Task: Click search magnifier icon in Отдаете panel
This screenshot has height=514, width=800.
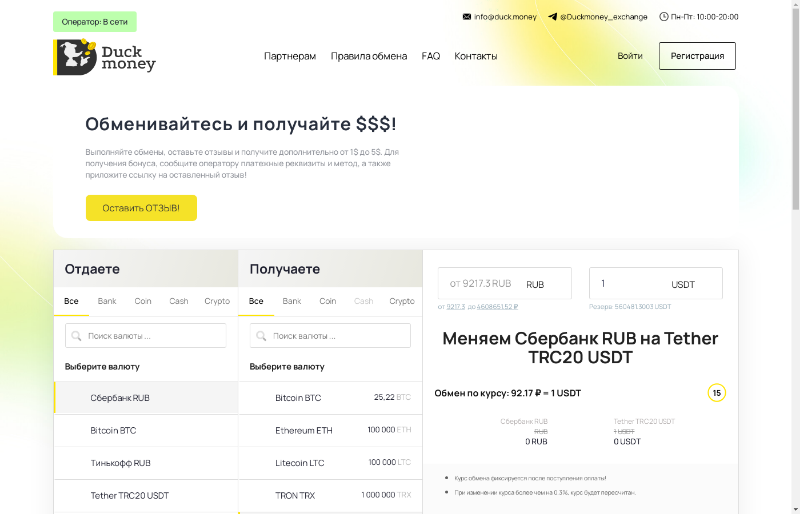Action: [x=78, y=336]
